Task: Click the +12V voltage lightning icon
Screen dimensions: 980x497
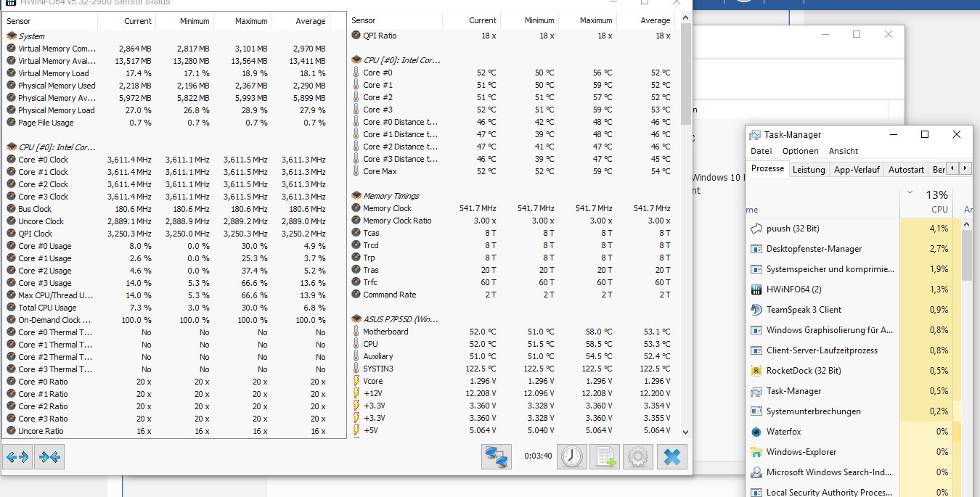Action: pos(356,393)
